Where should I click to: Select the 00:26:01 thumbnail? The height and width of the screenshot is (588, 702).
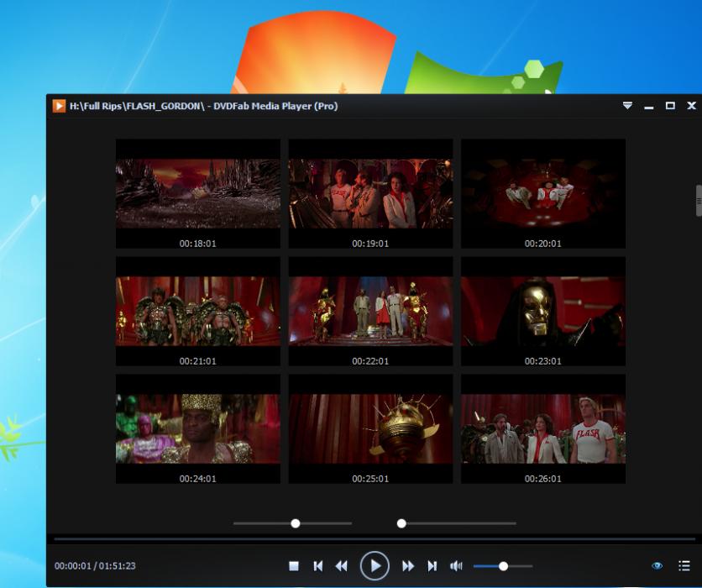(x=543, y=429)
